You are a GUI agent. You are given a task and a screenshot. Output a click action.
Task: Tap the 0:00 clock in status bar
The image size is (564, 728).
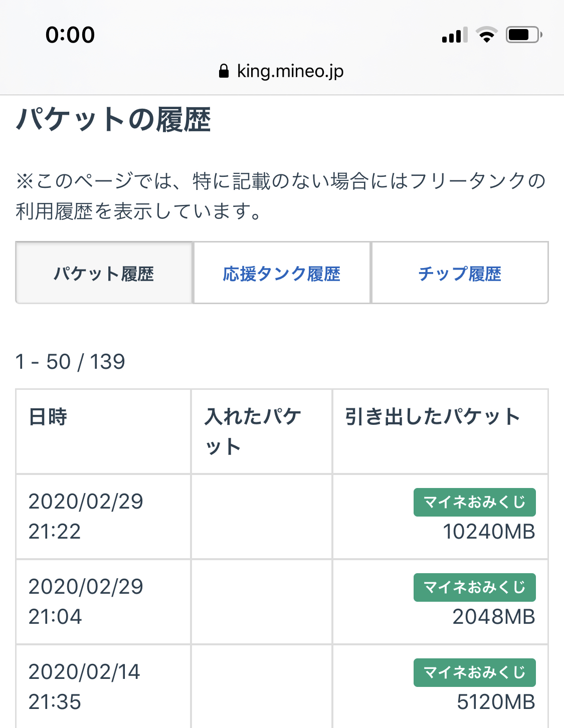coord(70,35)
